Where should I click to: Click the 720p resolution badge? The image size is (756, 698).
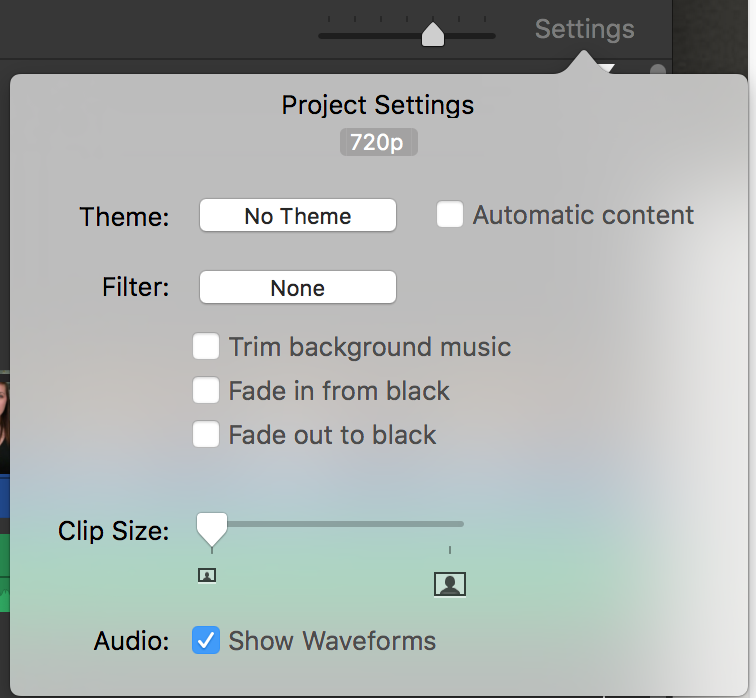pyautogui.click(x=378, y=142)
